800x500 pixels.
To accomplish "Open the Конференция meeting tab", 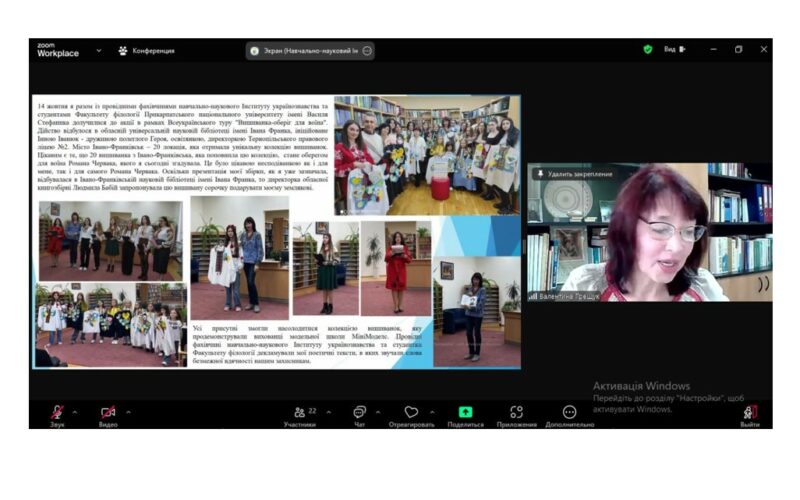I will pos(146,50).
